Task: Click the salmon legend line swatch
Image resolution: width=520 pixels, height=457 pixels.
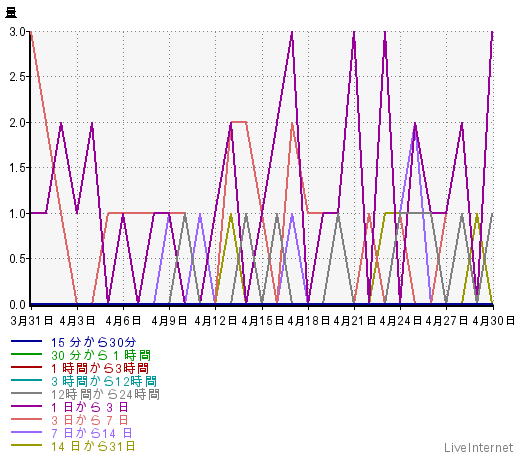Action: coord(26,419)
